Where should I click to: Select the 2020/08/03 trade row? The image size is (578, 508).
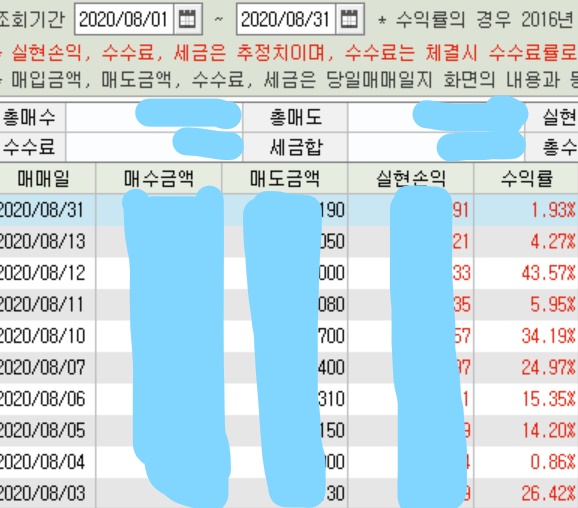pos(289,493)
